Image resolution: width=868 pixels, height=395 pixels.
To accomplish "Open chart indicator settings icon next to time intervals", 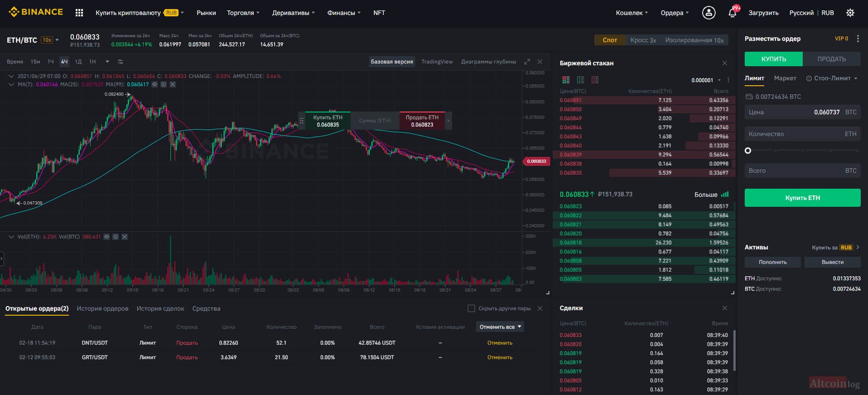I will (121, 62).
